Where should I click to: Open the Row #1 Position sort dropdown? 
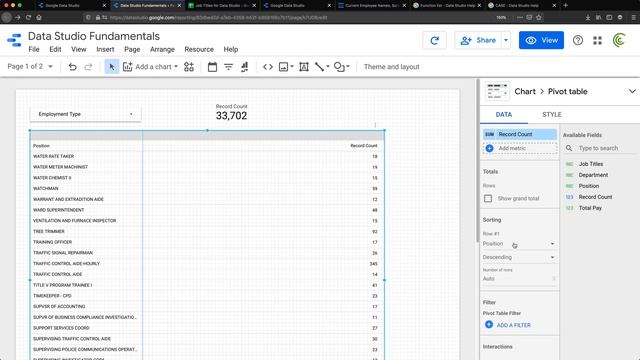pyautogui.click(x=518, y=244)
